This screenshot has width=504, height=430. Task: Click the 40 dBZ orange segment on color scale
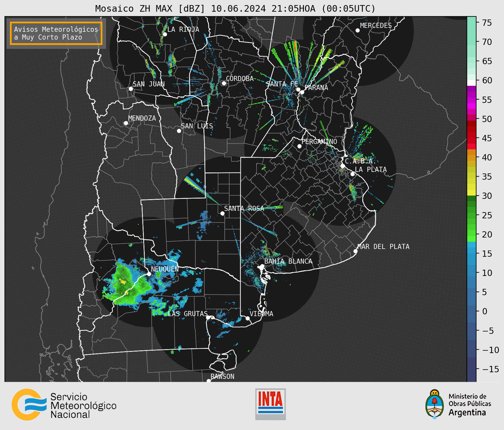pyautogui.click(x=471, y=158)
